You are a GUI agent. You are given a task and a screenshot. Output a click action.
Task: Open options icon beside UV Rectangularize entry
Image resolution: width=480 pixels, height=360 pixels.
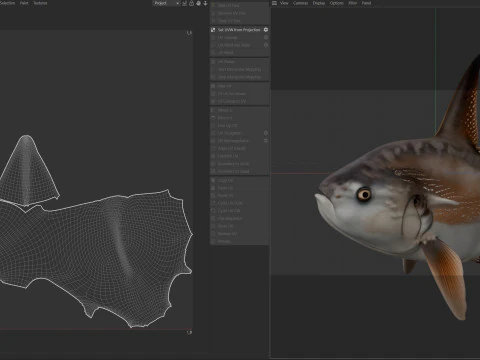[266, 141]
